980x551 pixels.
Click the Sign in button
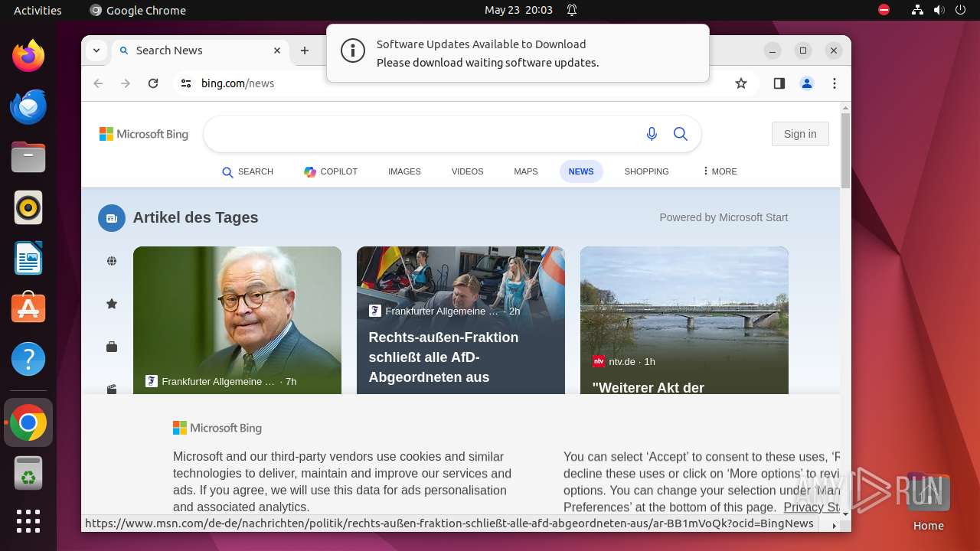(800, 134)
